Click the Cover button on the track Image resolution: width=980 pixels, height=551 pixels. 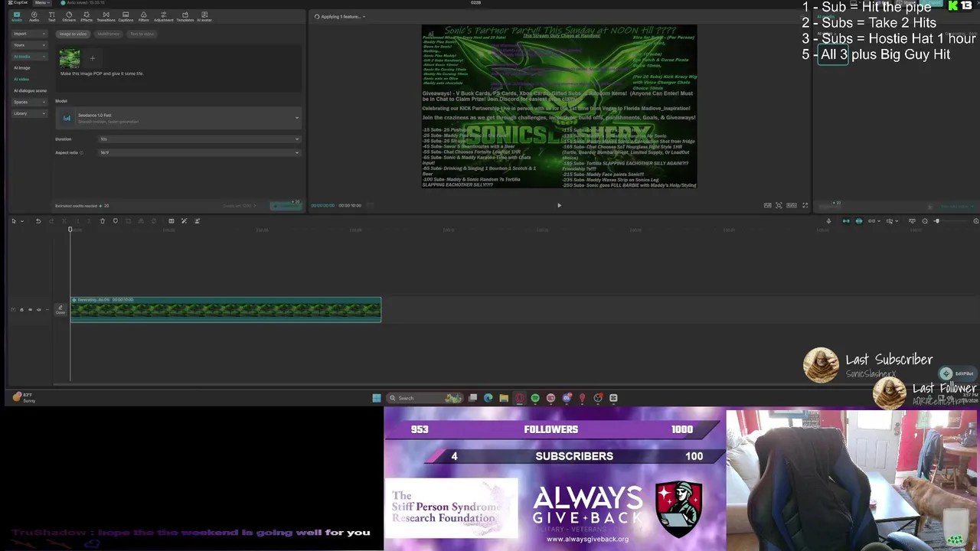coord(60,309)
